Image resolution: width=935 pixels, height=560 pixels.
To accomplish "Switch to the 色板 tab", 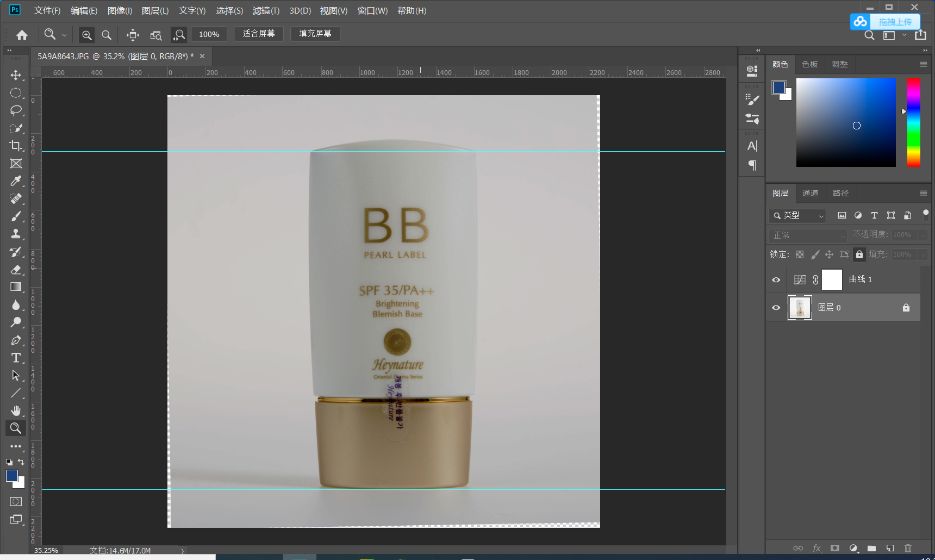I will [810, 64].
